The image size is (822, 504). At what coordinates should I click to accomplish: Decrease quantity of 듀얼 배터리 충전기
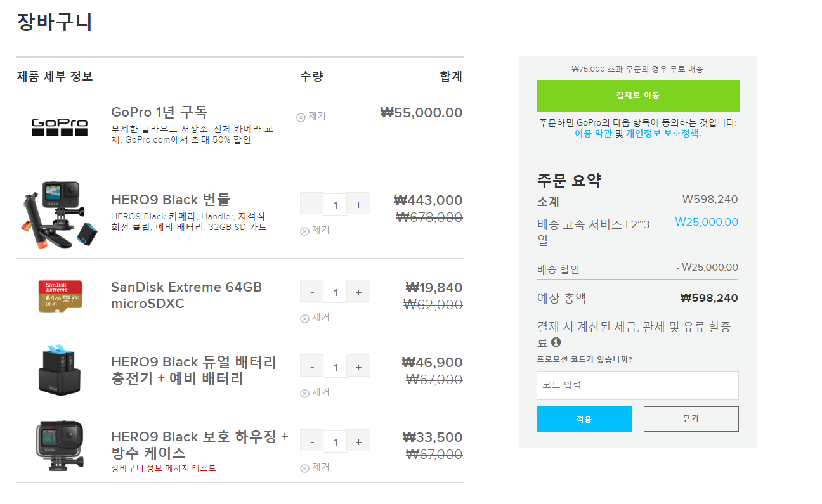[x=311, y=367]
